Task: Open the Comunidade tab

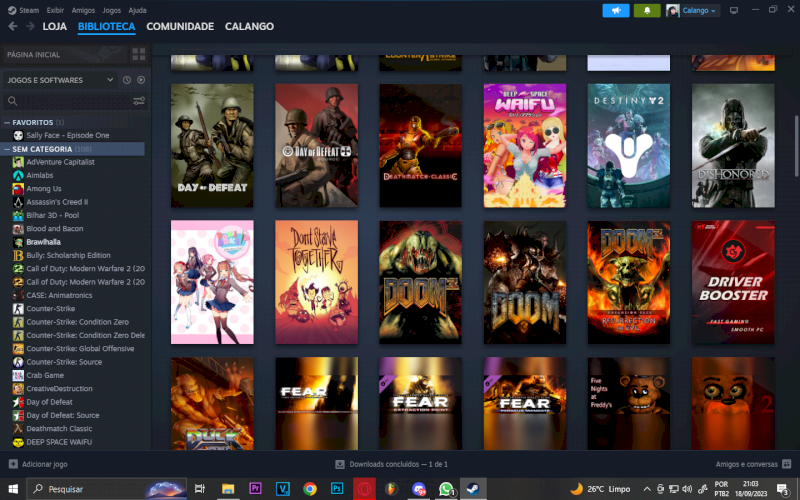Action: point(180,27)
